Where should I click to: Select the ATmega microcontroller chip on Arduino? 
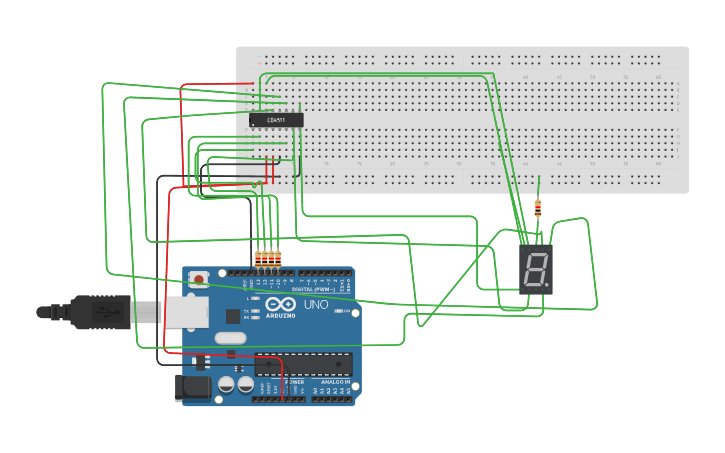click(304, 364)
